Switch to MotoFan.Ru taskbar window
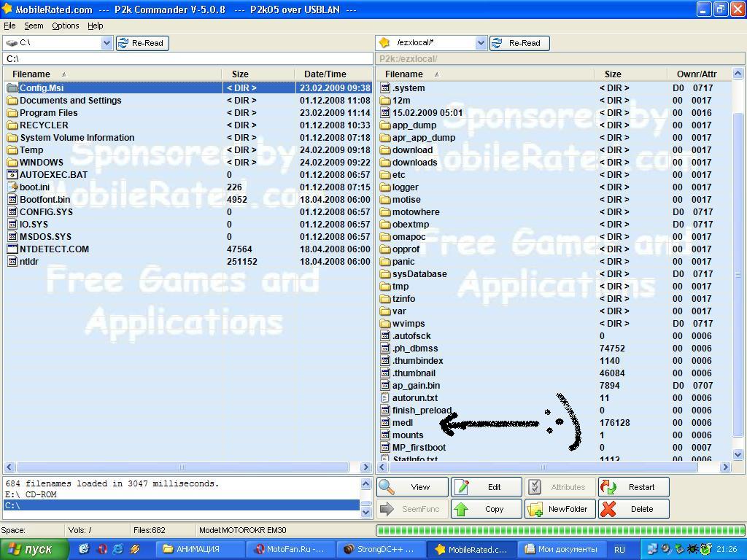747x560 pixels. point(292,550)
